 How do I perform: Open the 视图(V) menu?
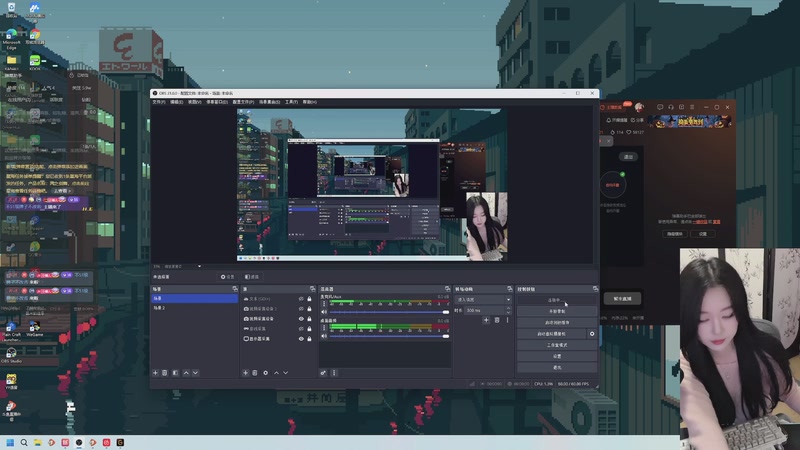pyautogui.click(x=194, y=102)
